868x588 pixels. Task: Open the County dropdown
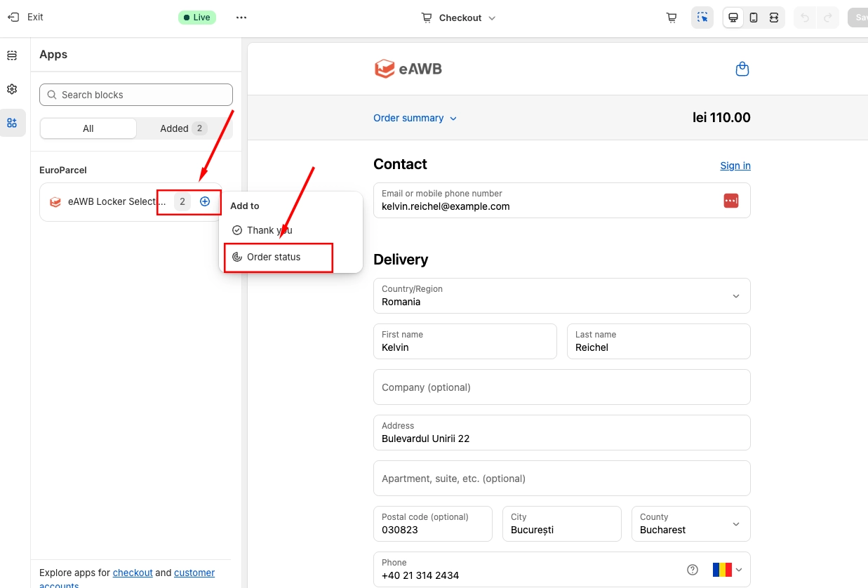[691, 524]
